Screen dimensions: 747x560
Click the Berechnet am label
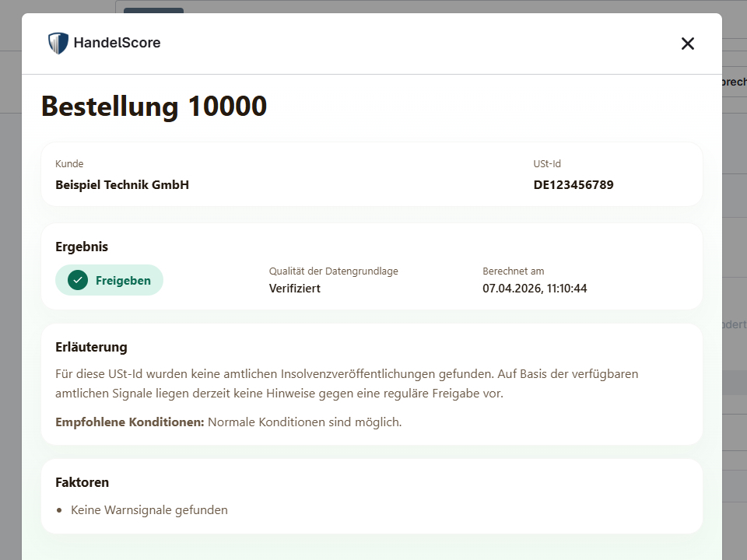[513, 271]
